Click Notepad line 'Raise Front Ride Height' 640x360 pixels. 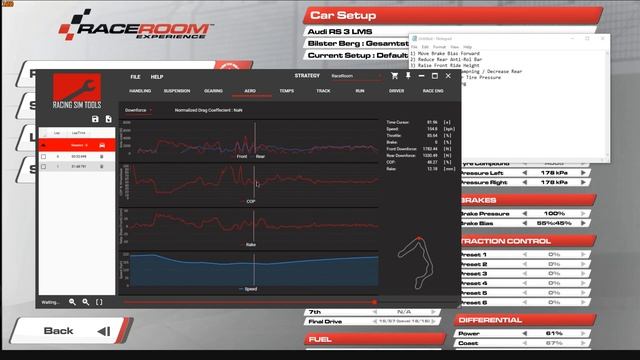pyautogui.click(x=445, y=65)
